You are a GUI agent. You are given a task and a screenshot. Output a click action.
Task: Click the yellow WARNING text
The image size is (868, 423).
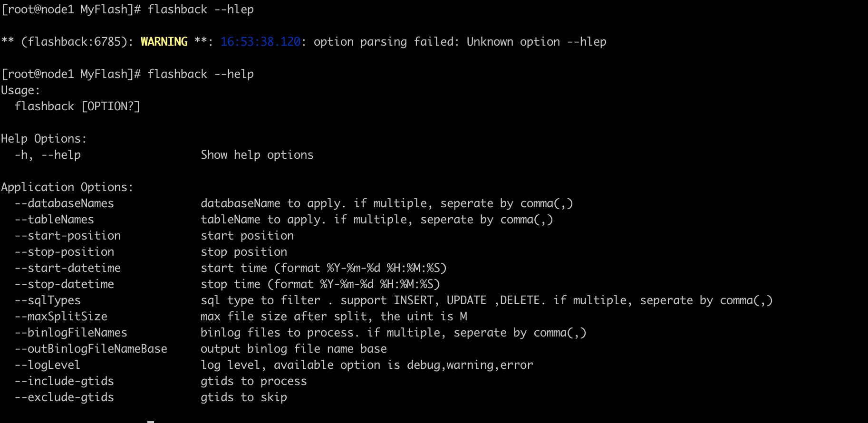(x=164, y=42)
